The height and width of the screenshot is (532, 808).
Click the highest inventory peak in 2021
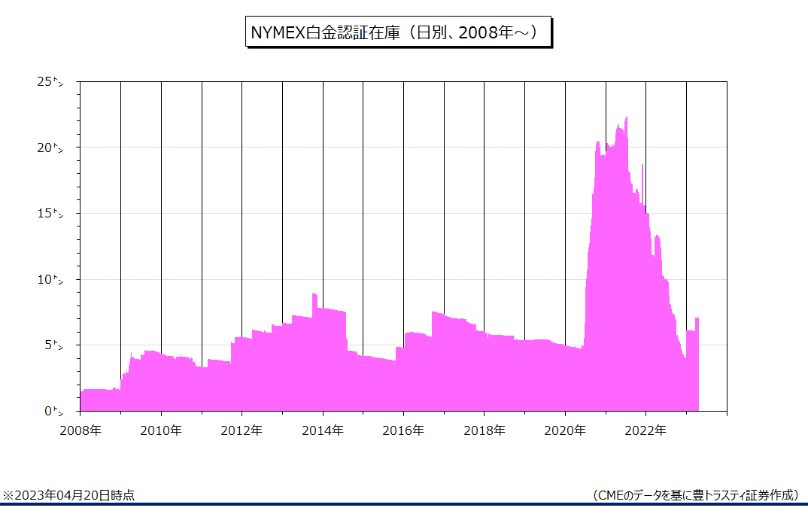click(x=626, y=120)
